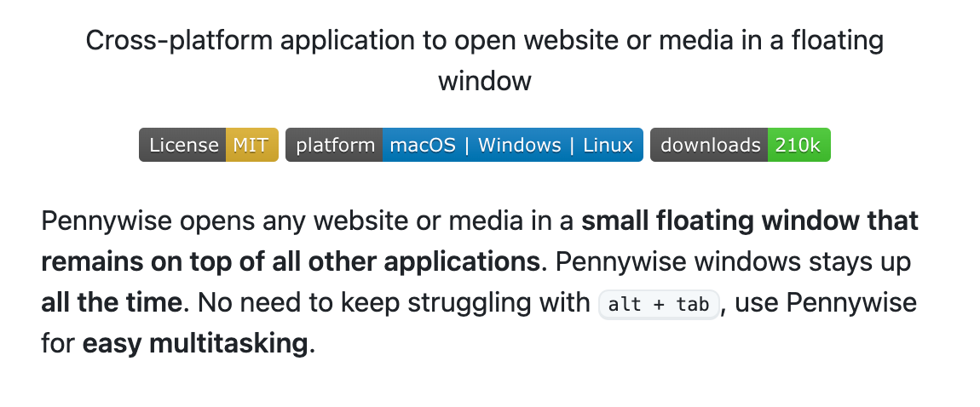This screenshot has width=980, height=407.
Task: Click bold text 'small floating window that'
Action: 750,221
